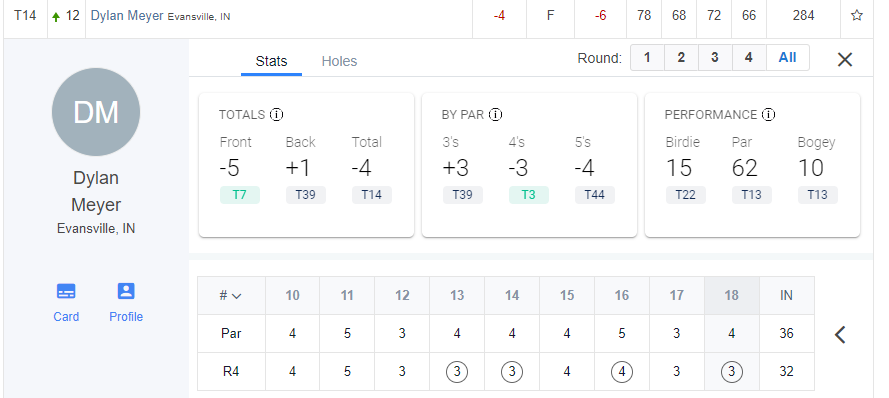
Task: Select Round 2 filter
Action: point(681,58)
